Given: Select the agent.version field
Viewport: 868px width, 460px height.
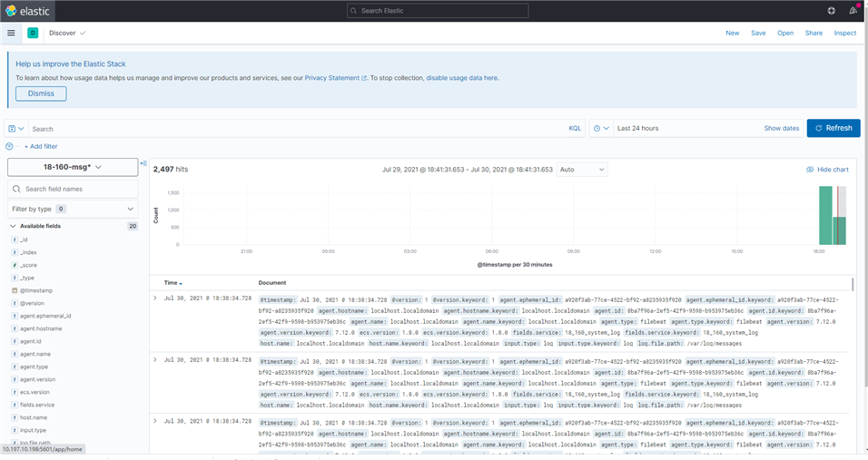Looking at the screenshot, I should click(37, 380).
